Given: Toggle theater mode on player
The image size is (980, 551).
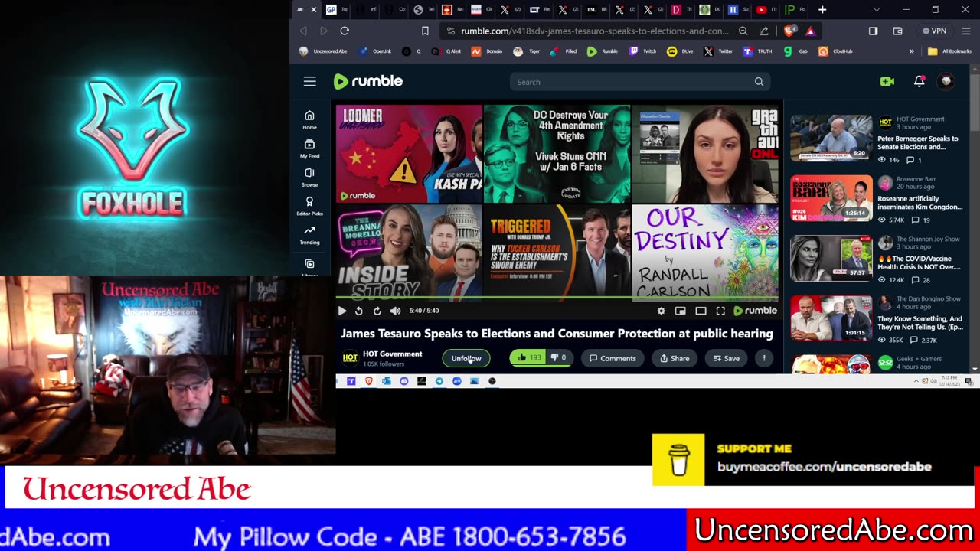Looking at the screenshot, I should (701, 311).
